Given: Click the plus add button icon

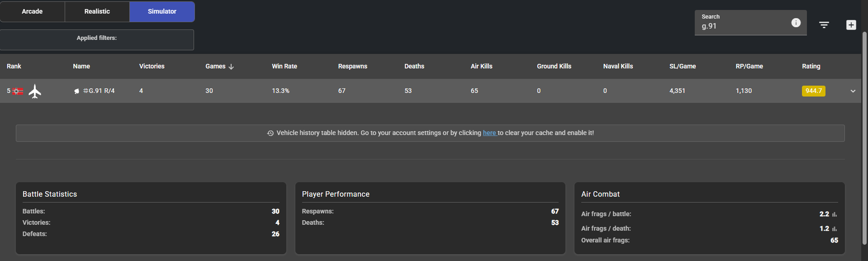Looking at the screenshot, I should coord(851,25).
